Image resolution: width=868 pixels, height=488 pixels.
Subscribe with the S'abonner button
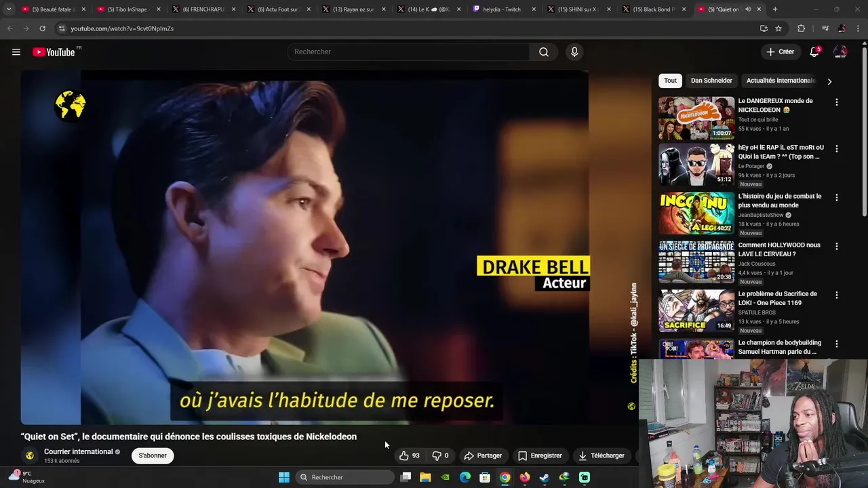pos(153,455)
